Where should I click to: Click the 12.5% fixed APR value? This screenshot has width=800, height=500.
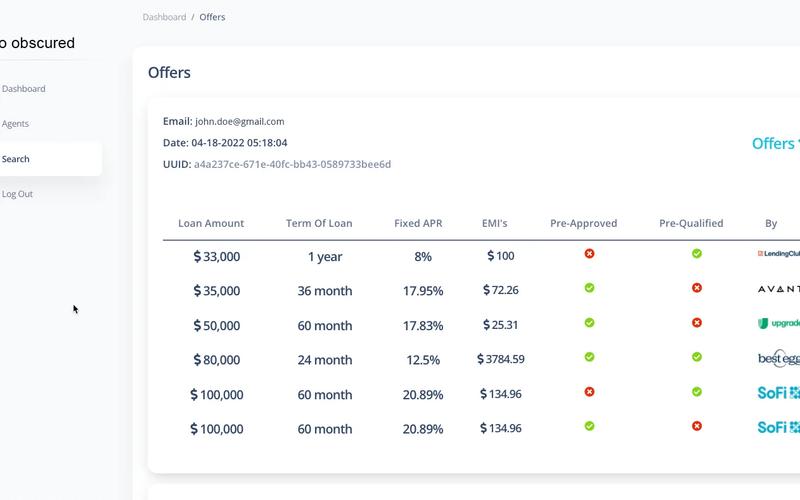pos(423,360)
